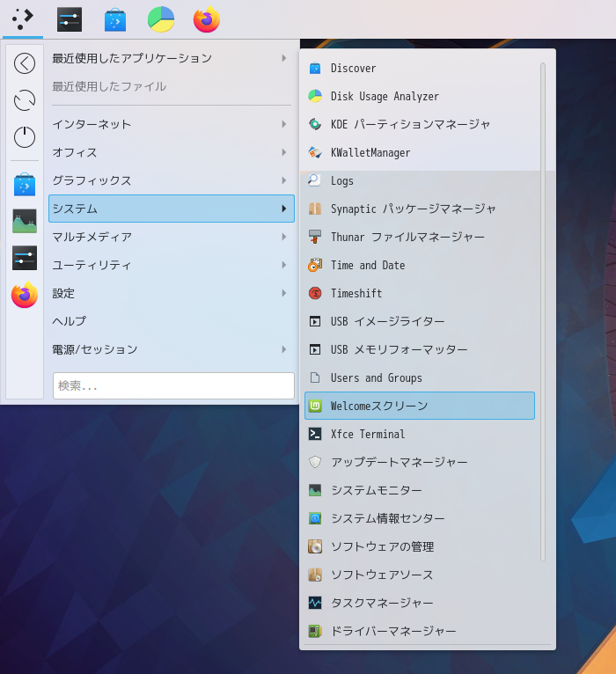Expand 最近使用したアプリケーション arrow

tap(283, 58)
